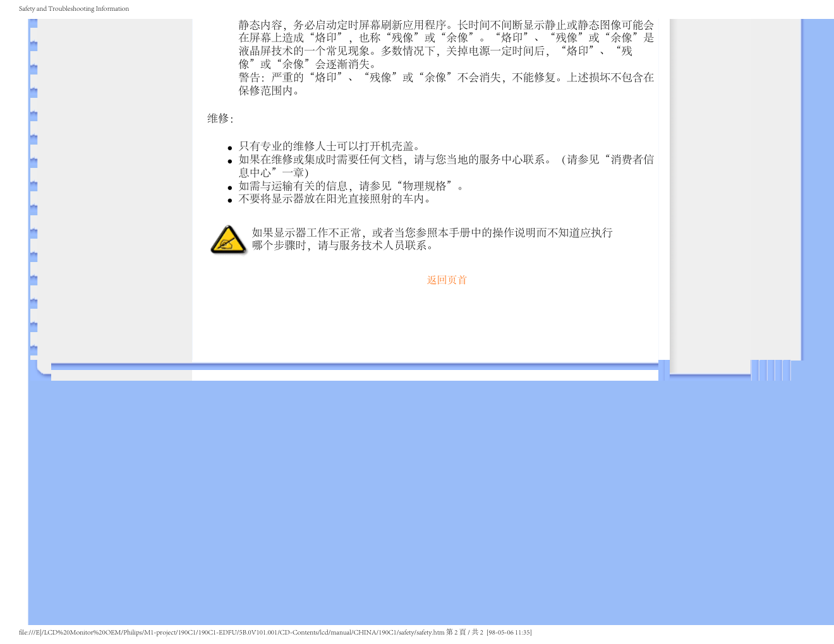Click the 如果显示器工作不正常 note text
834x644 pixels.
[x=432, y=239]
